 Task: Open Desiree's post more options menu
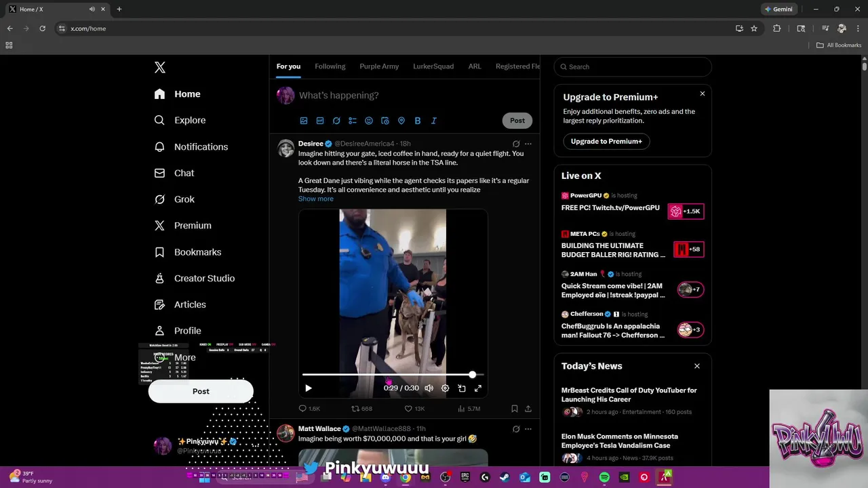pyautogui.click(x=528, y=144)
